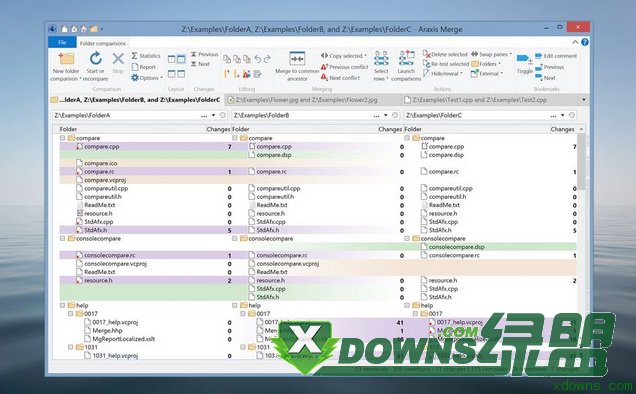The height and width of the screenshot is (394, 636).
Task: Go to Previous change in Changes group
Action: [x=204, y=54]
